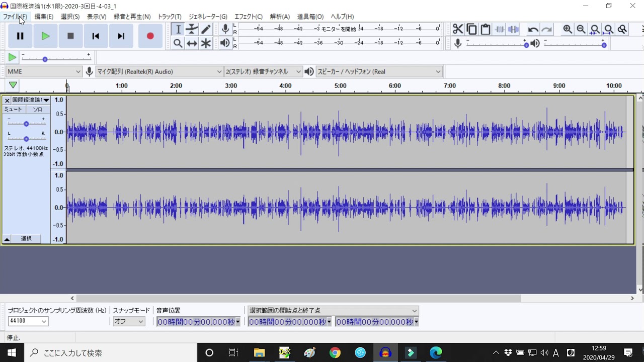
Task: Open the 選択範囲の開始点と終了点 dropdown
Action: pos(333,311)
